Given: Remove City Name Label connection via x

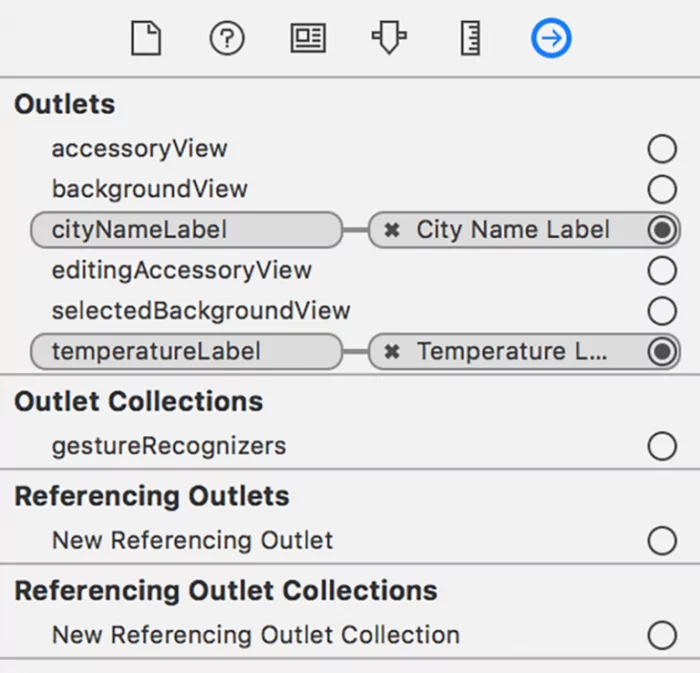Looking at the screenshot, I should click(x=393, y=230).
